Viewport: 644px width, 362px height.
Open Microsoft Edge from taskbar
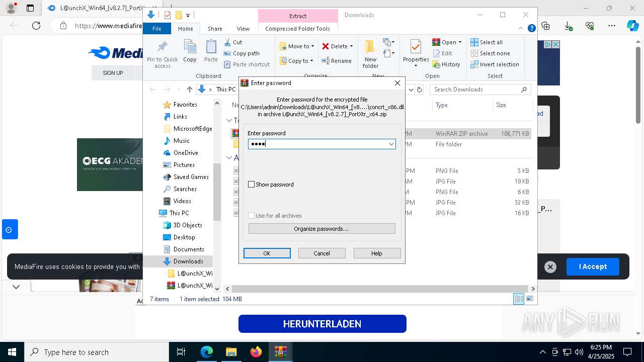(207, 352)
